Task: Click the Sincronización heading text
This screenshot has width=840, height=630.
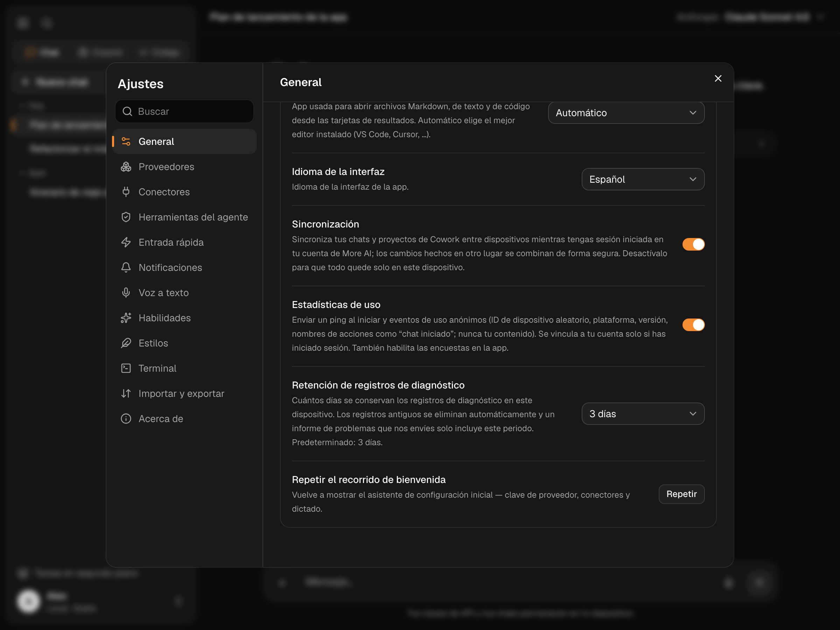Action: 325,224
